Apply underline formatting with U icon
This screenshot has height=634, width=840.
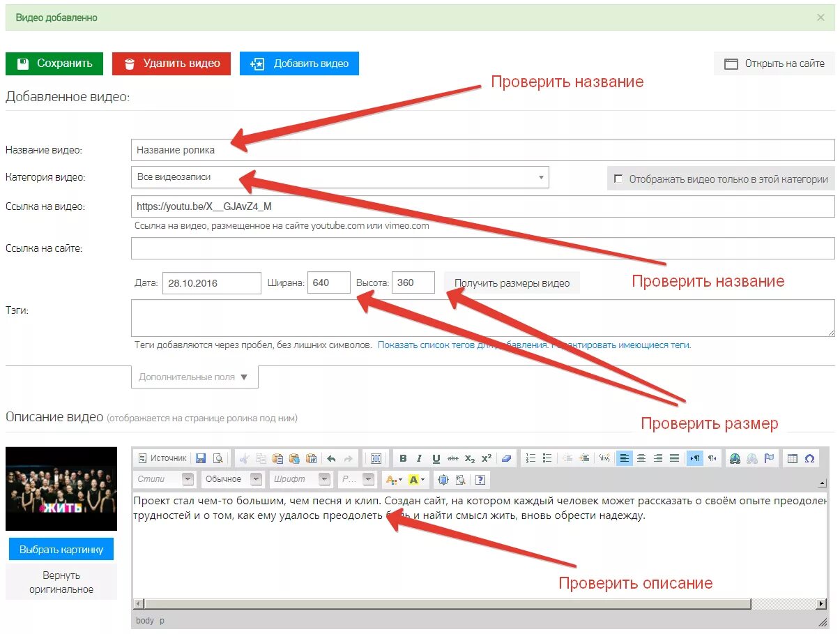tap(436, 458)
